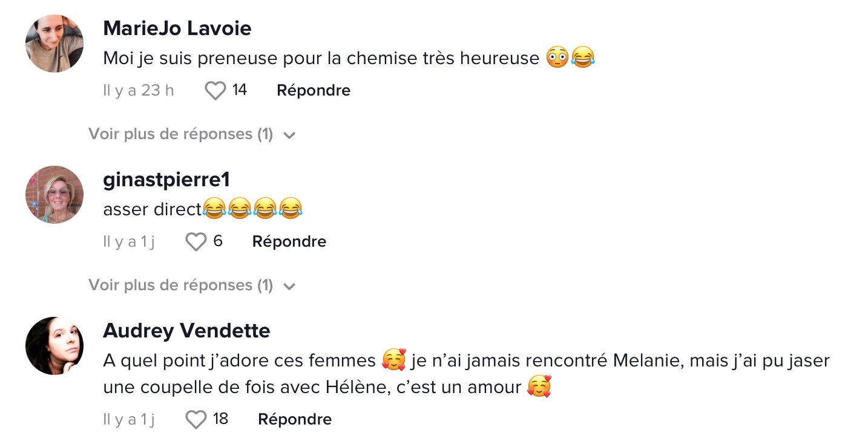Click Répondre under ginastpierre1's comment

coord(289,242)
